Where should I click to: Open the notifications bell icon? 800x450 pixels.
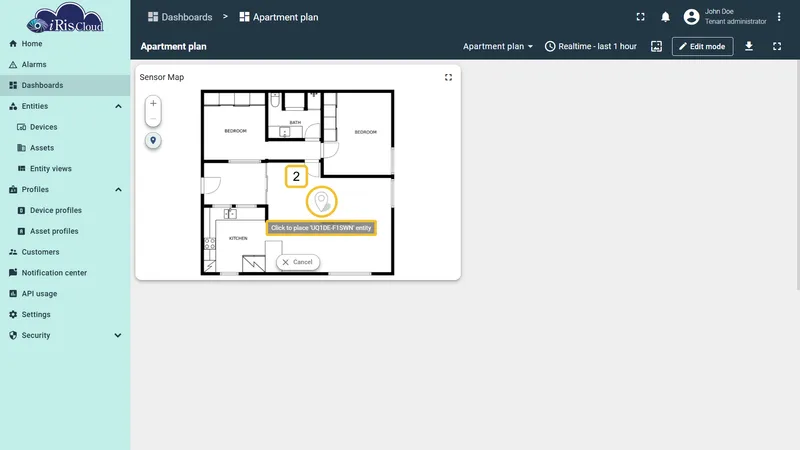coord(665,17)
